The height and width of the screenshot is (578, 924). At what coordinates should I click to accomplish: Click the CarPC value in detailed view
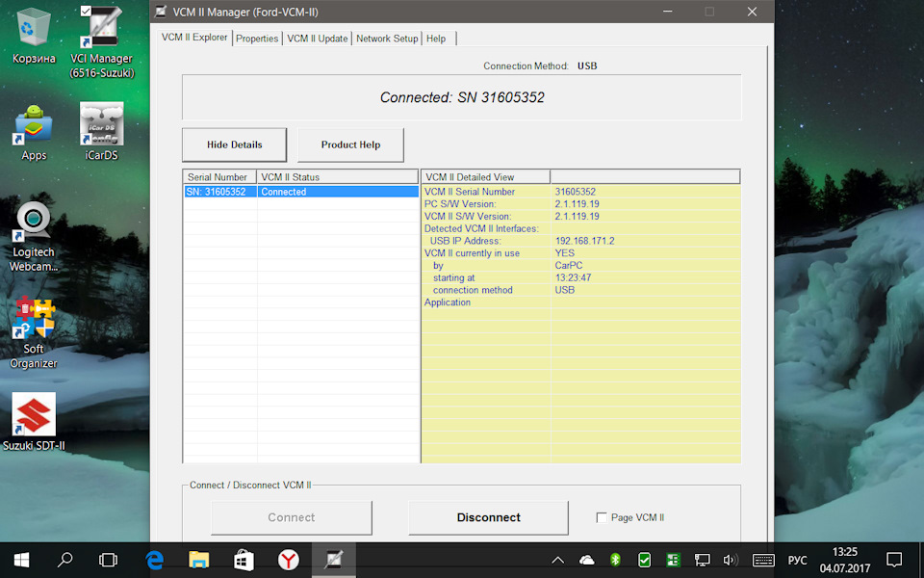[x=569, y=266]
